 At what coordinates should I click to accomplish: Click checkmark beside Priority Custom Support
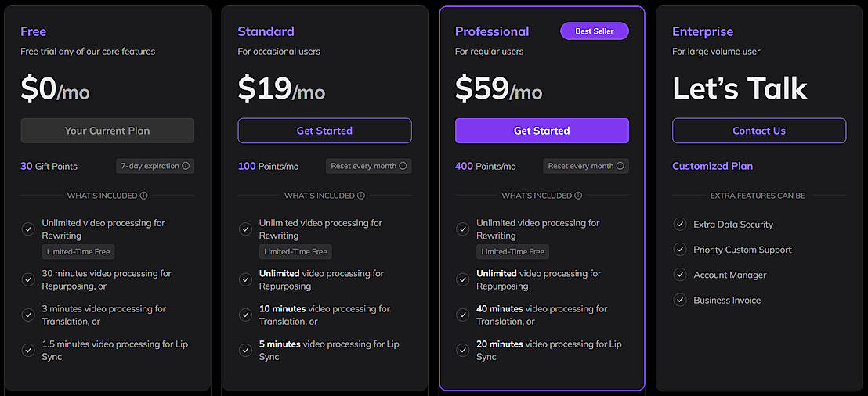tap(679, 250)
